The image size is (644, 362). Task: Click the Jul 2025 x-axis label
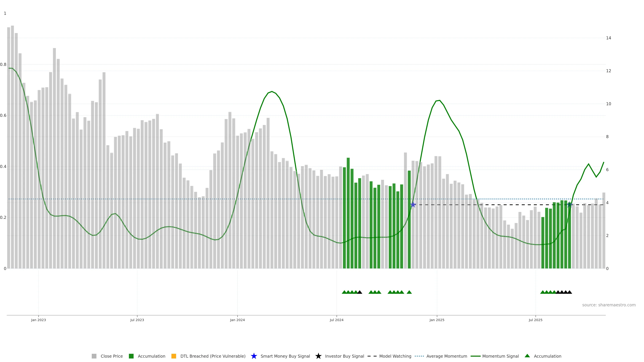535,320
